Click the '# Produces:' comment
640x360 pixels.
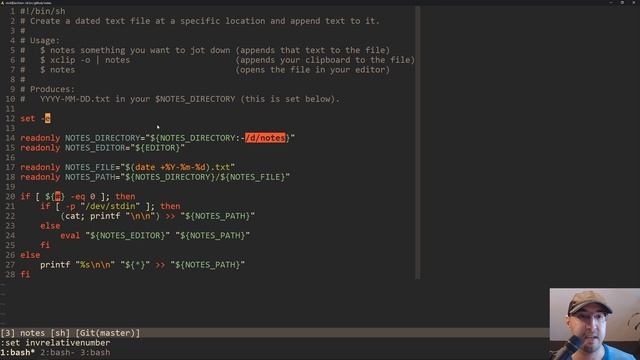(47, 89)
